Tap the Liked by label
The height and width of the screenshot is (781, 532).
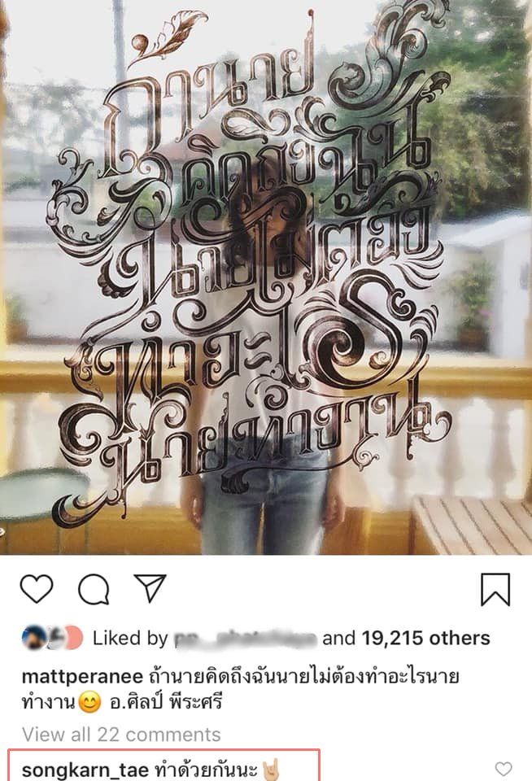pos(130,638)
